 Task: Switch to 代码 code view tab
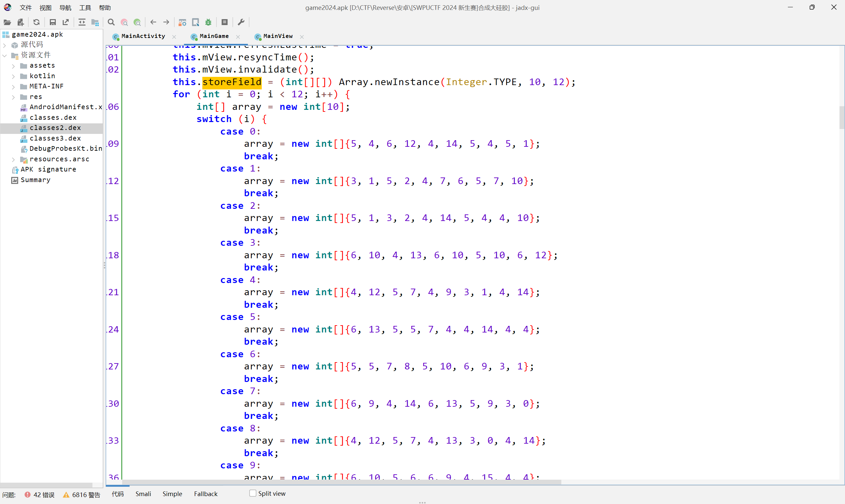pyautogui.click(x=118, y=494)
